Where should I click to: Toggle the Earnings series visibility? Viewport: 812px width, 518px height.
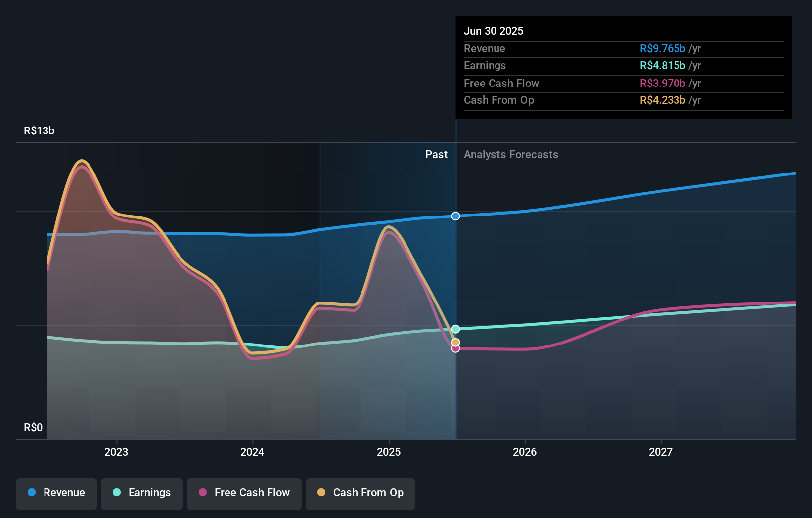click(142, 493)
